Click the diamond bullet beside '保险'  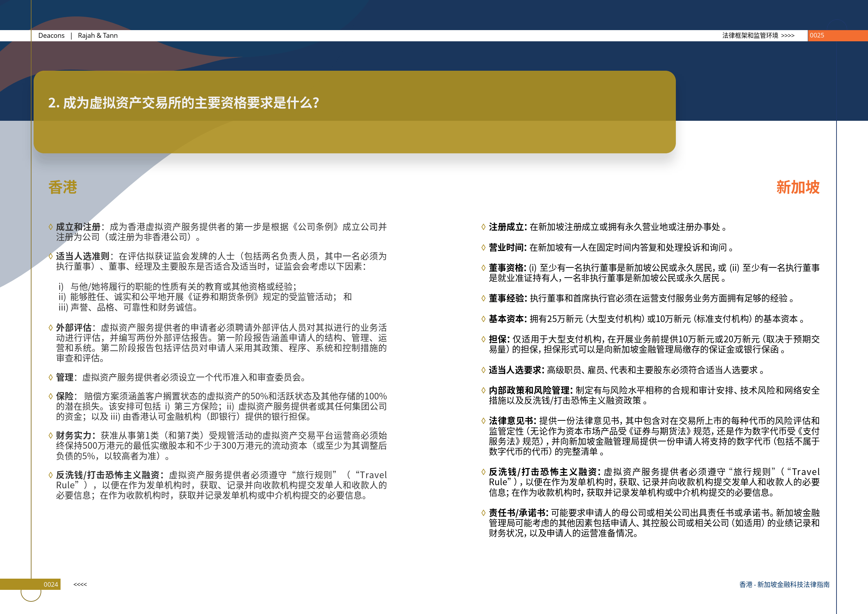point(51,396)
